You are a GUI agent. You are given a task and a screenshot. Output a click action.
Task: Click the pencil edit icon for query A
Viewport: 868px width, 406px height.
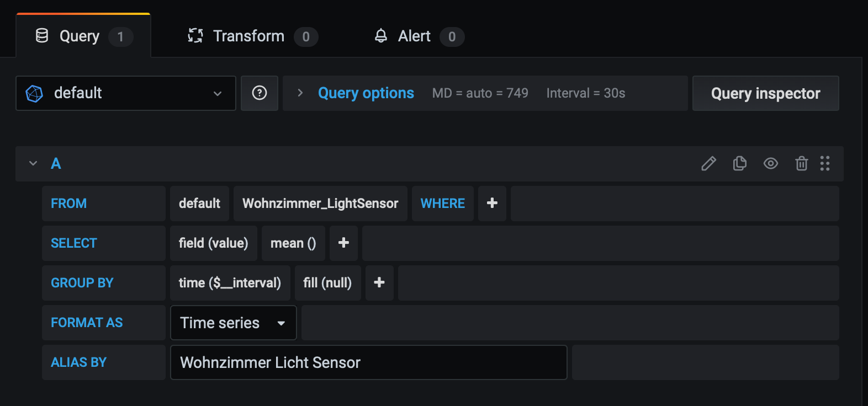pyautogui.click(x=708, y=163)
